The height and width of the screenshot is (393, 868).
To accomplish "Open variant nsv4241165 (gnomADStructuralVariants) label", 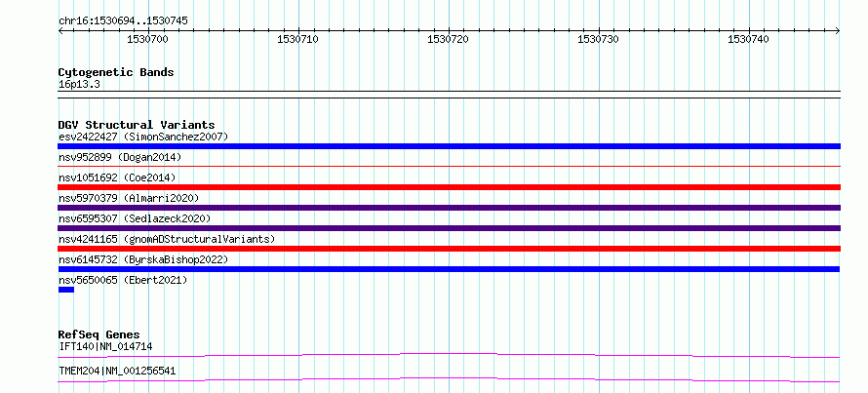I will (x=167, y=239).
